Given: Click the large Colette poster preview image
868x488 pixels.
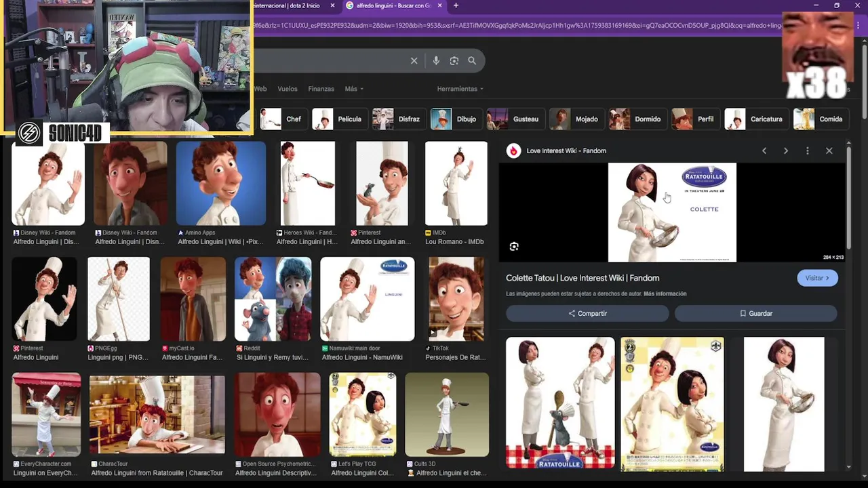Looking at the screenshot, I should tap(672, 212).
